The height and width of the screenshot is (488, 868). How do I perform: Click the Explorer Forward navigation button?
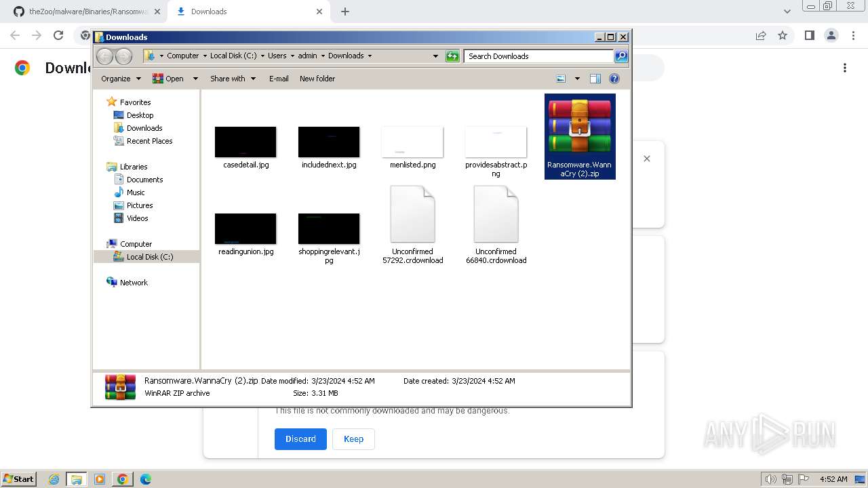coord(123,56)
